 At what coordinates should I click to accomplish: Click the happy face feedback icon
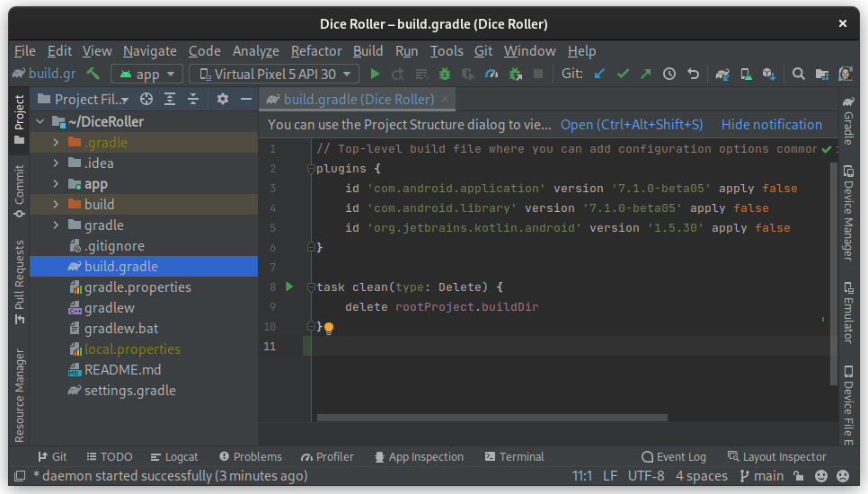click(821, 476)
